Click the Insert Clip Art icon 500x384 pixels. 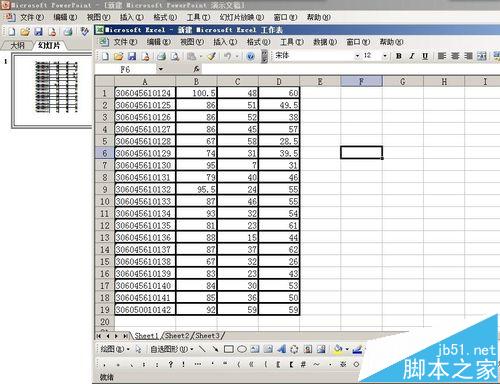click(308, 349)
